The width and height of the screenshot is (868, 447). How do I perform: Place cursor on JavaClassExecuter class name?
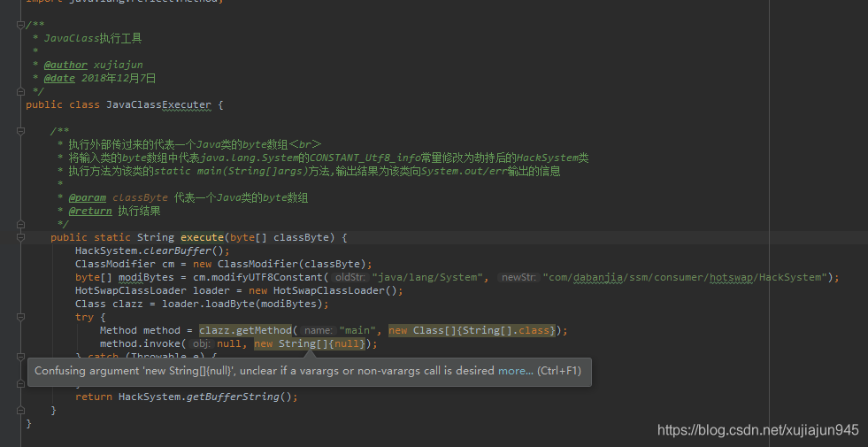158,104
